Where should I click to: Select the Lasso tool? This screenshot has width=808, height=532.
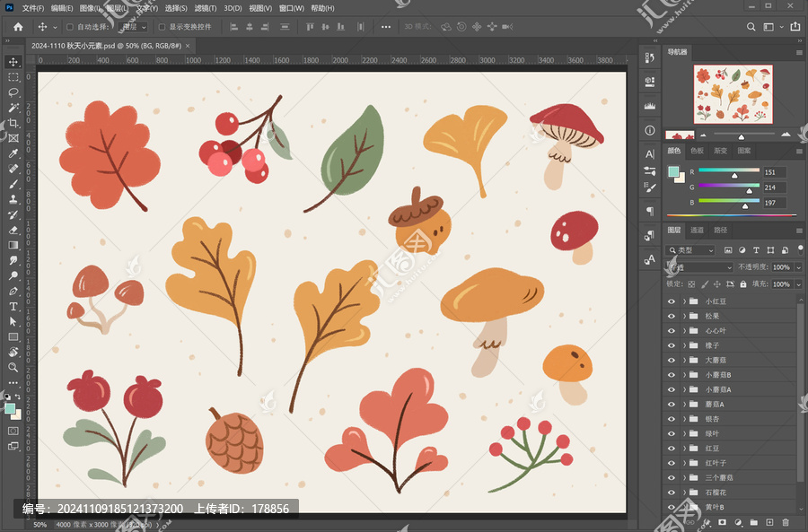click(13, 92)
